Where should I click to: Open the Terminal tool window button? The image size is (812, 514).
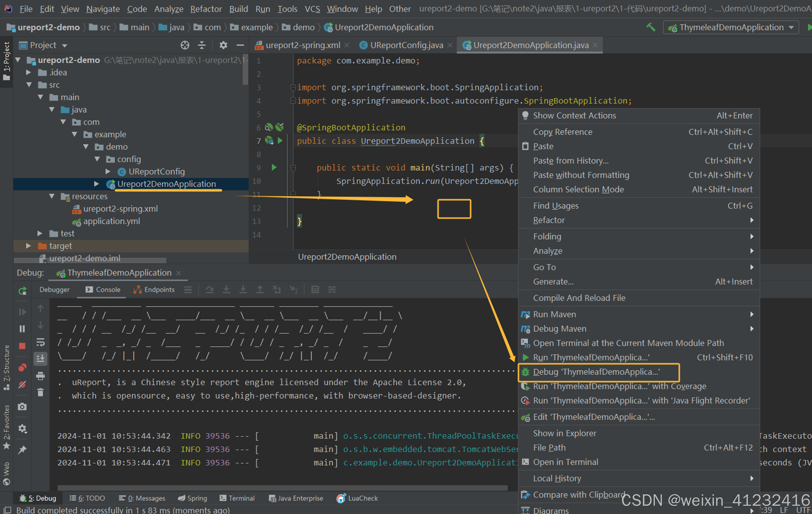tap(237, 498)
